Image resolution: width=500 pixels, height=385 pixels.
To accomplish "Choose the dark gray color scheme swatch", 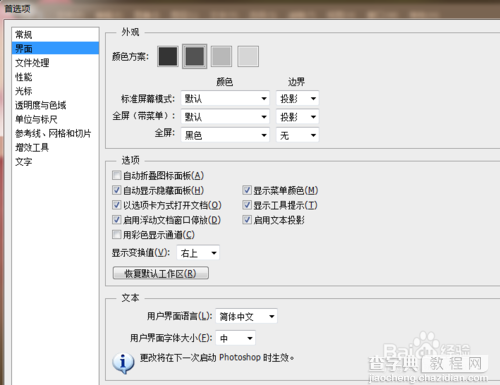I will (195, 56).
